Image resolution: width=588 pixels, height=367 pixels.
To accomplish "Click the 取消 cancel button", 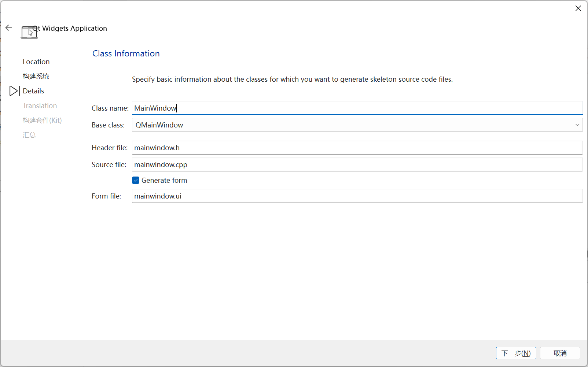I will point(560,353).
